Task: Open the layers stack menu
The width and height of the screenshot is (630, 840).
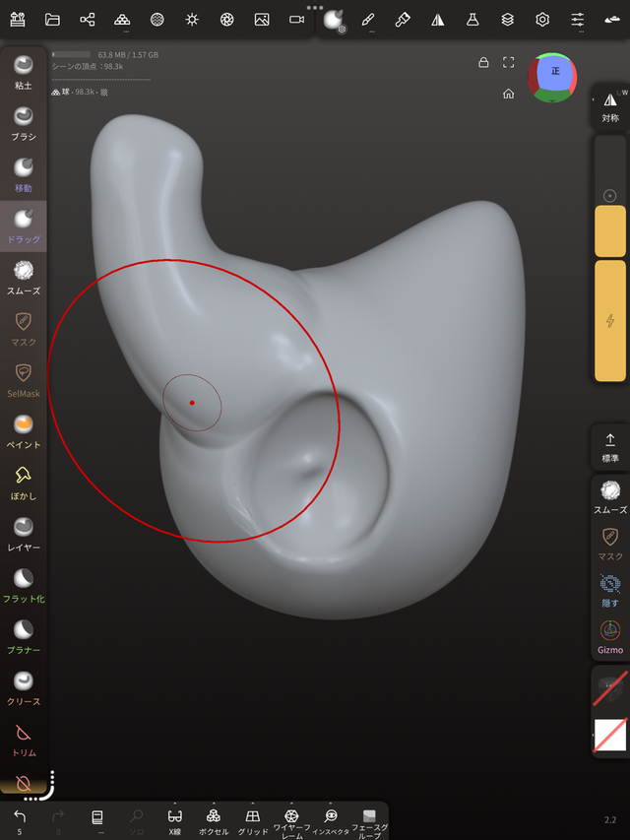Action: pos(507,19)
